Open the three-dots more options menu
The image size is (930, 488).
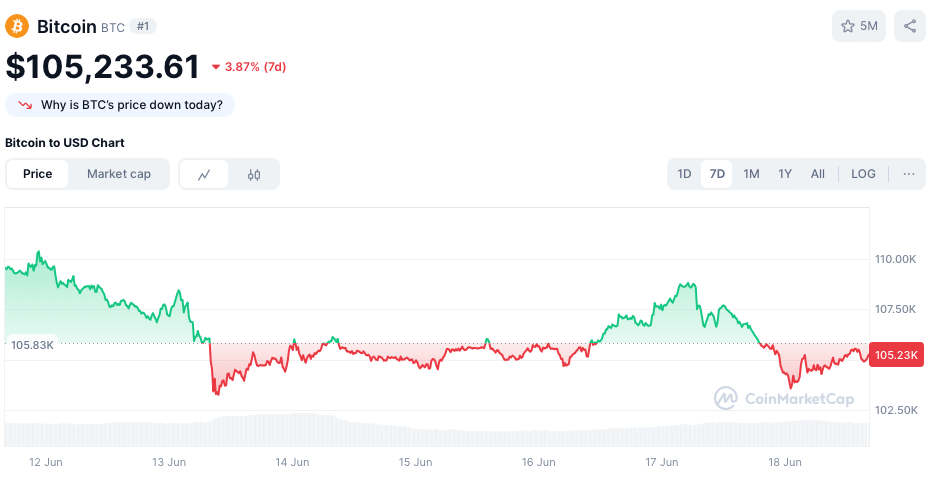[909, 174]
